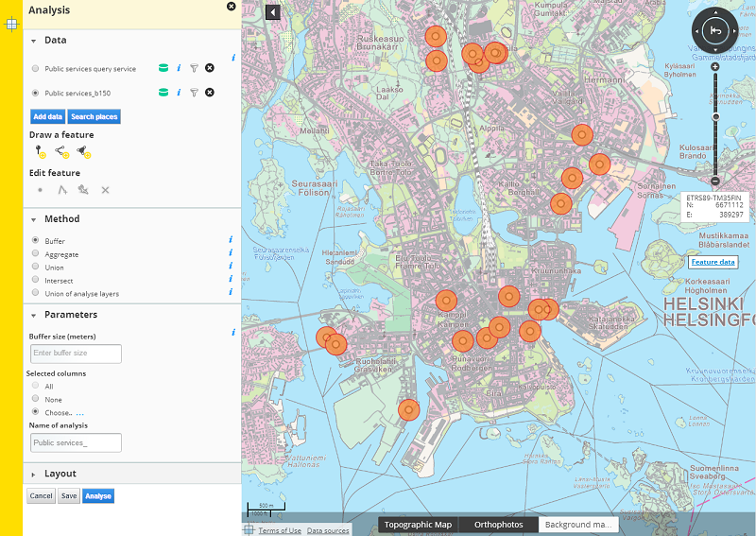This screenshot has width=756, height=536.
Task: Select Public services query service radio button
Action: (x=36, y=69)
